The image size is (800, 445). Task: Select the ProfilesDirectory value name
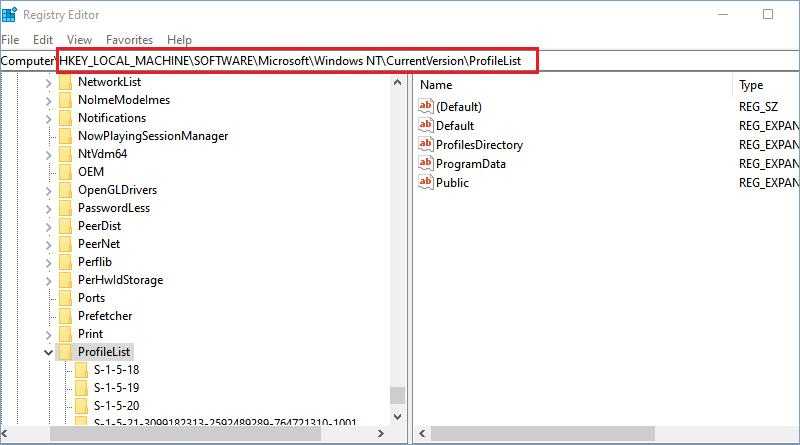coord(480,145)
